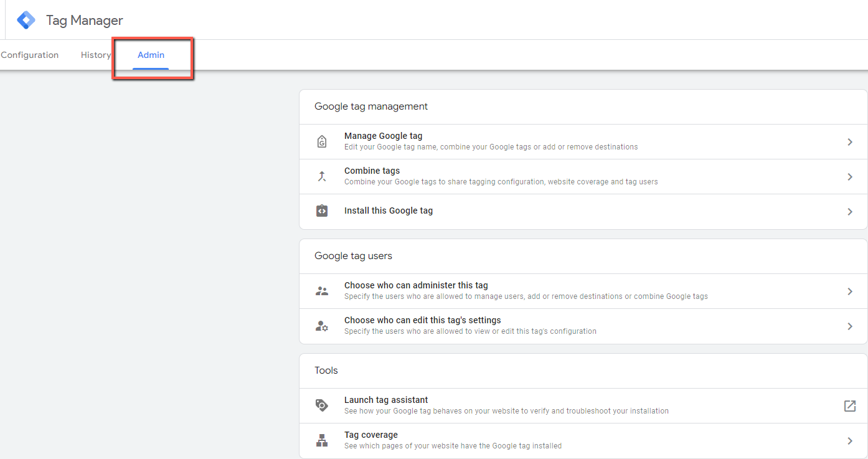
Task: Click the Google tag management heading
Action: tap(371, 106)
